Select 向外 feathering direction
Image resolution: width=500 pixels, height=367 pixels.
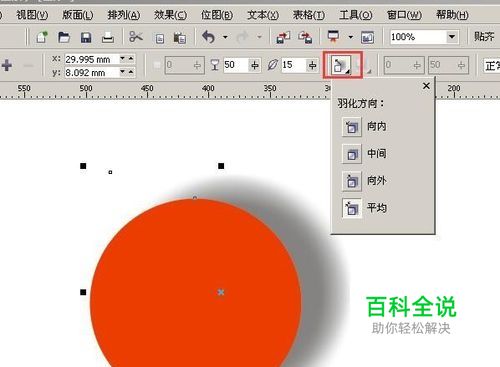tap(352, 181)
